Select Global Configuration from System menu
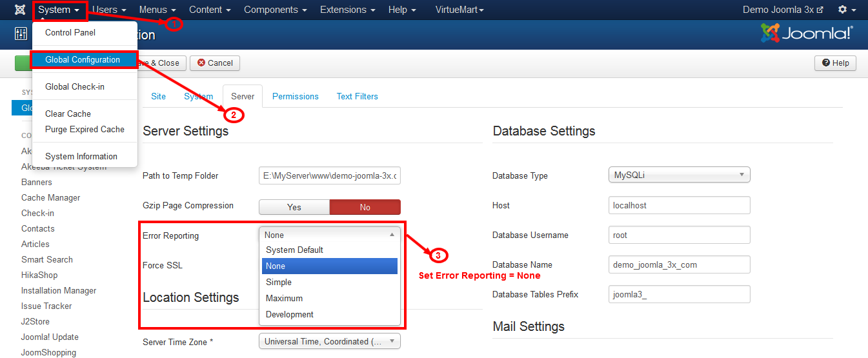The image size is (868, 358). [83, 60]
